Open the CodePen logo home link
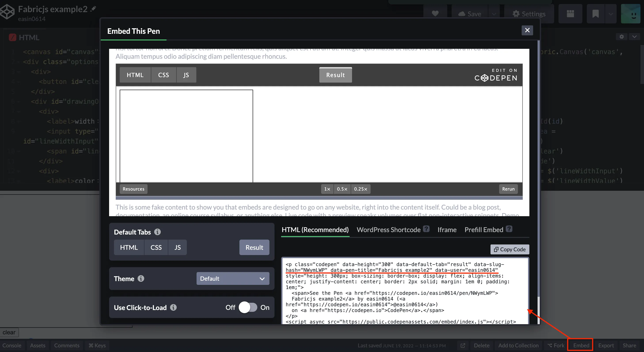The width and height of the screenshot is (644, 352). coord(7,12)
